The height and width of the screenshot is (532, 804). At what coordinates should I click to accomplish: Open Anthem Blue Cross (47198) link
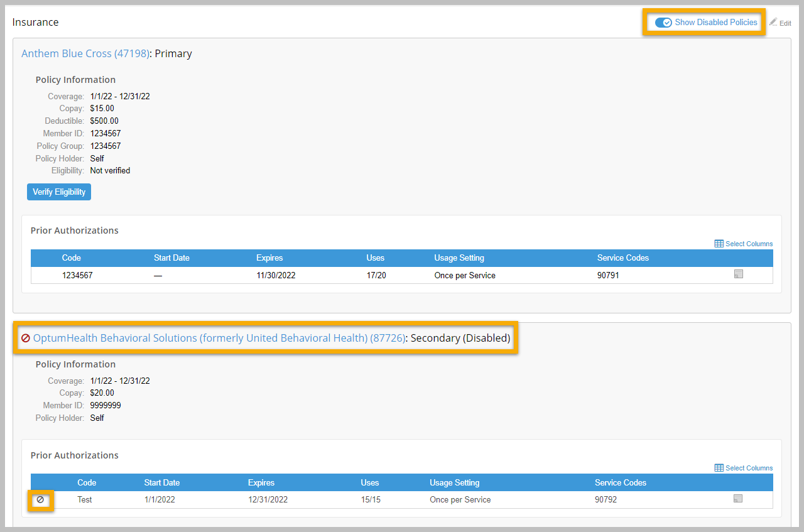coord(85,53)
